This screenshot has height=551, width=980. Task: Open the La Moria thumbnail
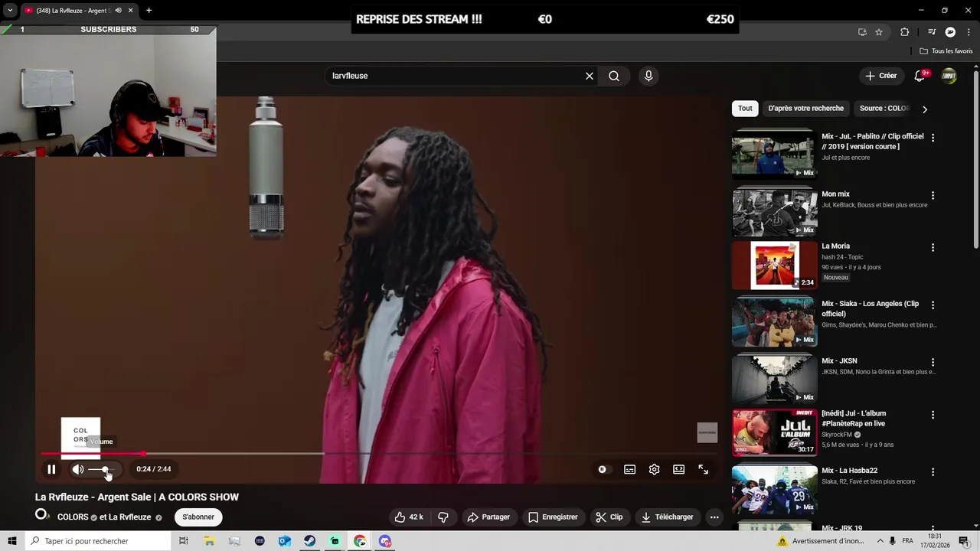(774, 266)
